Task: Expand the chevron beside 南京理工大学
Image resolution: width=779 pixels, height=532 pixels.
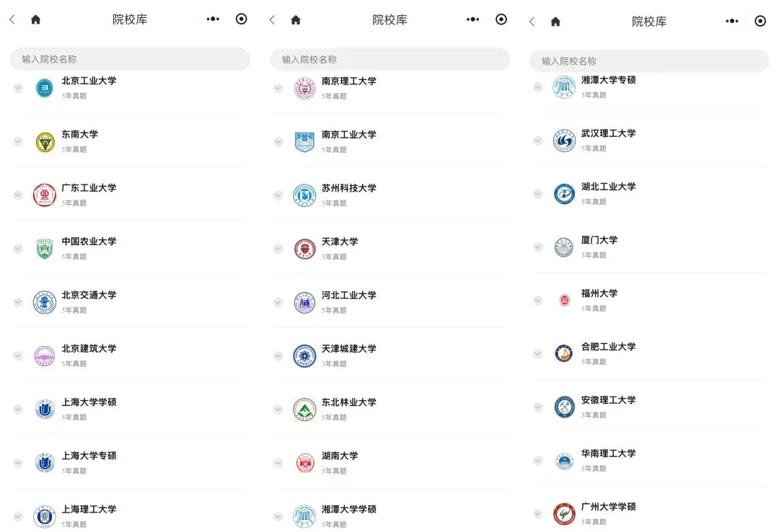Action: (x=278, y=89)
